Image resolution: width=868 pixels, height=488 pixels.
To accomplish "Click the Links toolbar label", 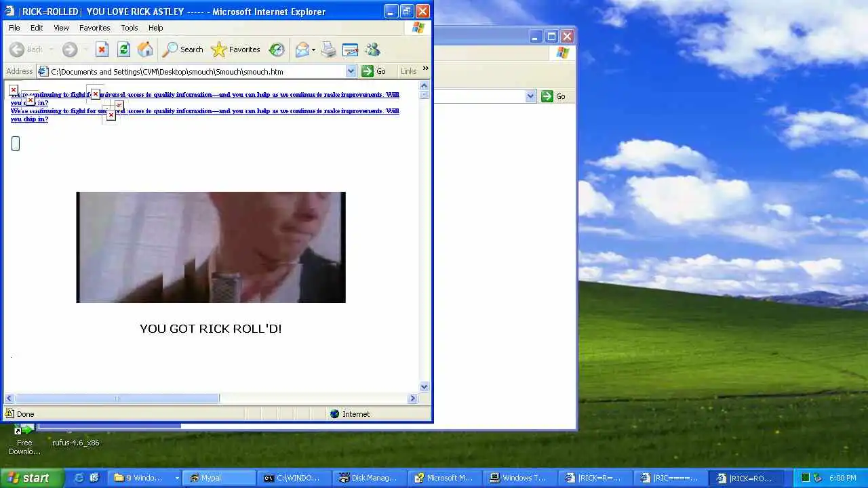I will pos(408,71).
